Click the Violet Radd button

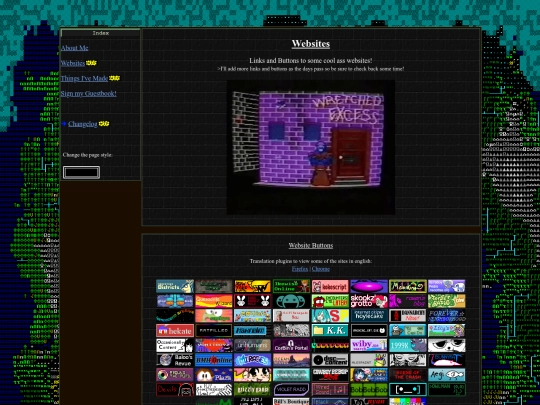291,390
